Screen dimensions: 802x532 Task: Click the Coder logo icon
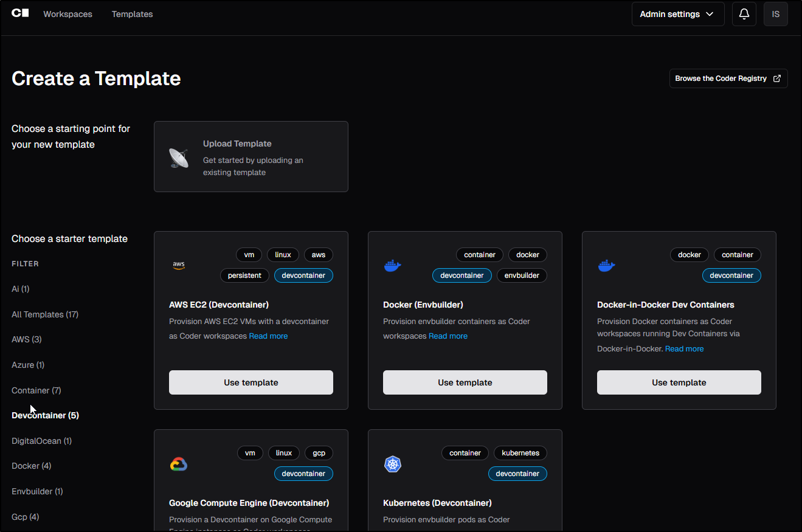click(x=20, y=13)
